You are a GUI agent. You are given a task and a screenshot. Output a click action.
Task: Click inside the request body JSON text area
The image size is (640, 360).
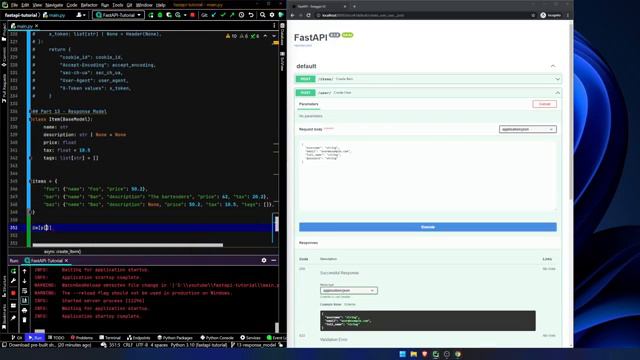[428, 176]
